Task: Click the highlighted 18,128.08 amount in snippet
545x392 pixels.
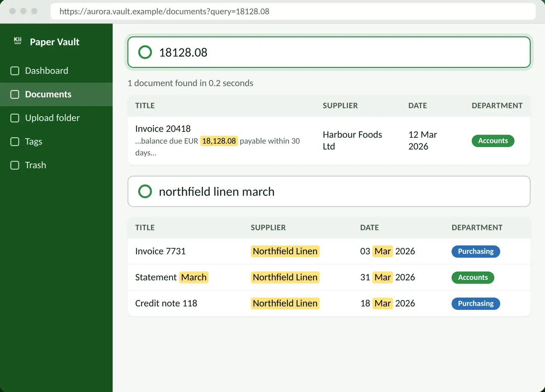Action: [219, 141]
